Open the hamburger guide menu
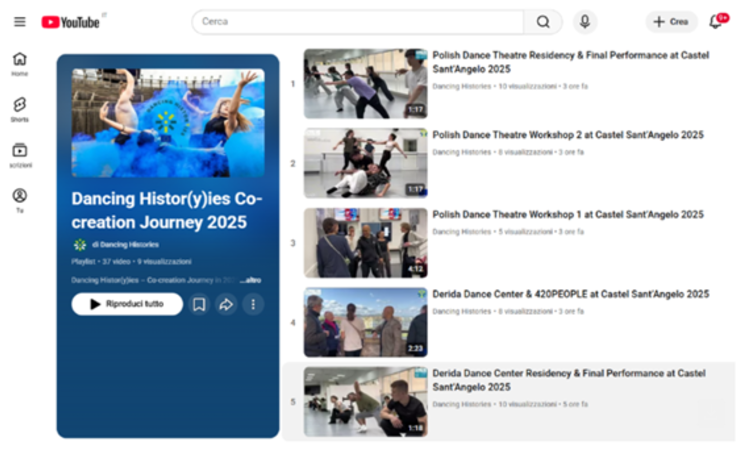Image resolution: width=745 pixels, height=450 pixels. [20, 21]
